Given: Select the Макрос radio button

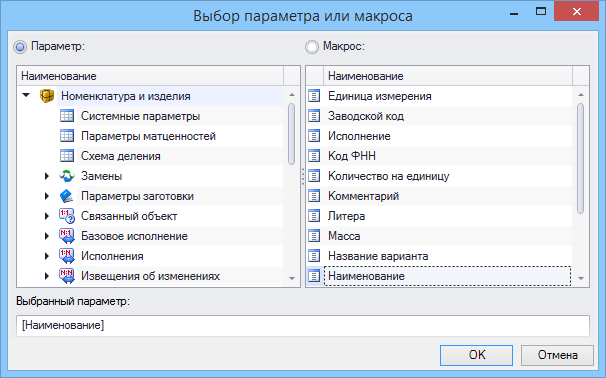Looking at the screenshot, I should tap(312, 47).
